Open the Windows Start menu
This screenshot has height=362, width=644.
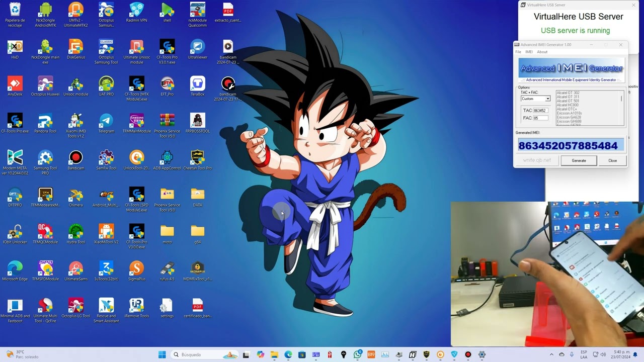(x=162, y=354)
